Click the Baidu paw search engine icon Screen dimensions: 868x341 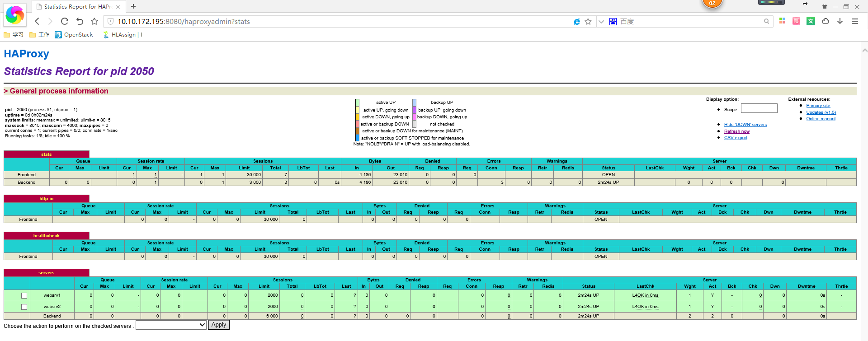[x=613, y=22]
